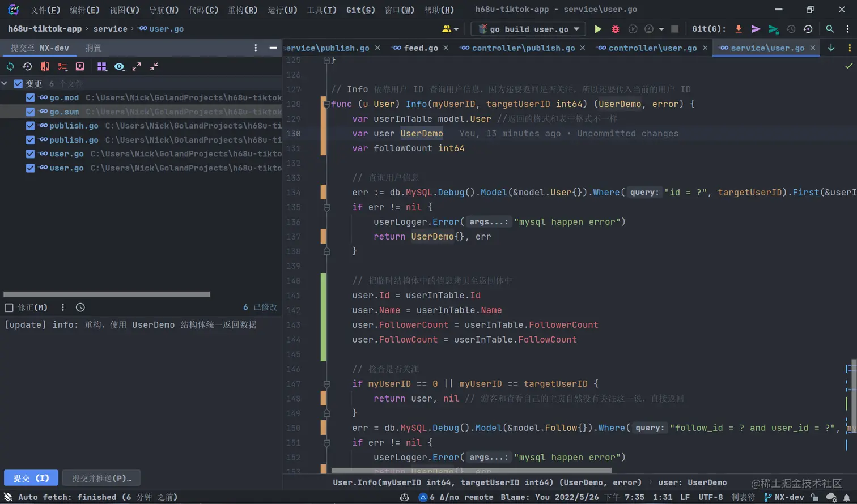Rollback selected changes in commit panel
This screenshot has height=504, width=857.
tap(27, 67)
